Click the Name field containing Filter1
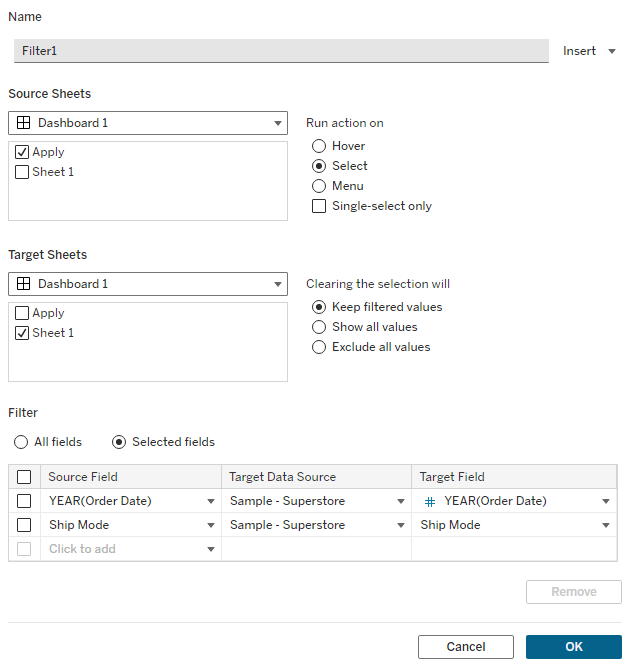The image size is (636, 664). (280, 50)
